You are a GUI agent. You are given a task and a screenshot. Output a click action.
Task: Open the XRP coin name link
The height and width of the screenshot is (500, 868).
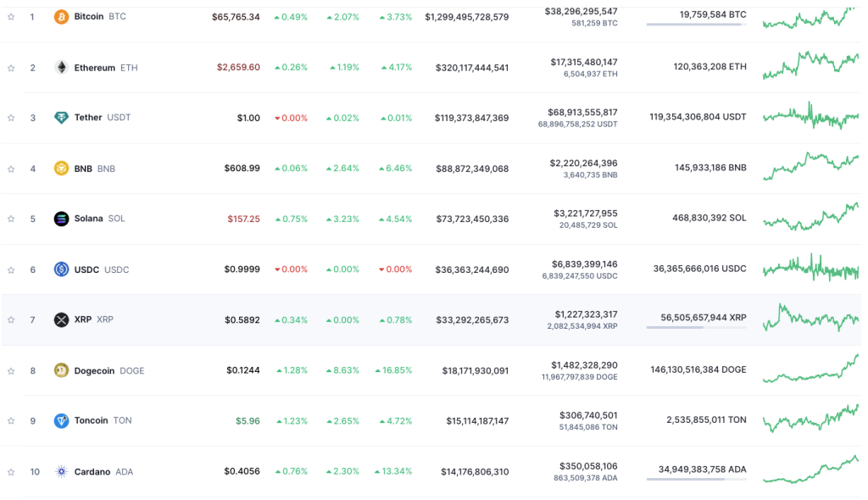[x=83, y=319]
